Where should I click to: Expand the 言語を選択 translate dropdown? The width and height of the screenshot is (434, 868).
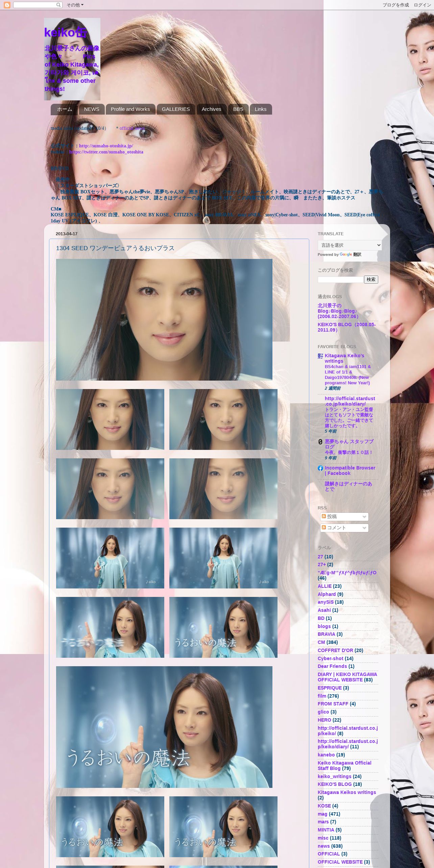tap(349, 245)
